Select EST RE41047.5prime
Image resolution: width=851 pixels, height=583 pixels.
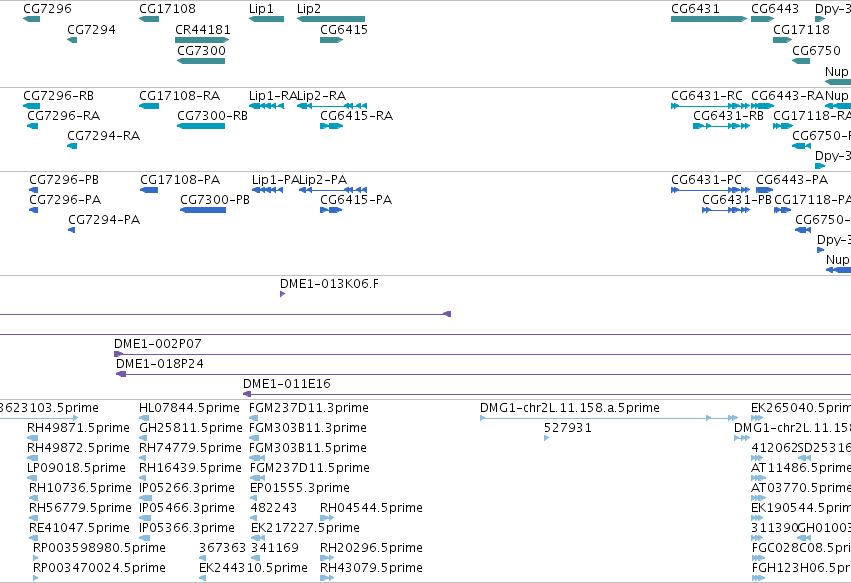click(x=34, y=538)
